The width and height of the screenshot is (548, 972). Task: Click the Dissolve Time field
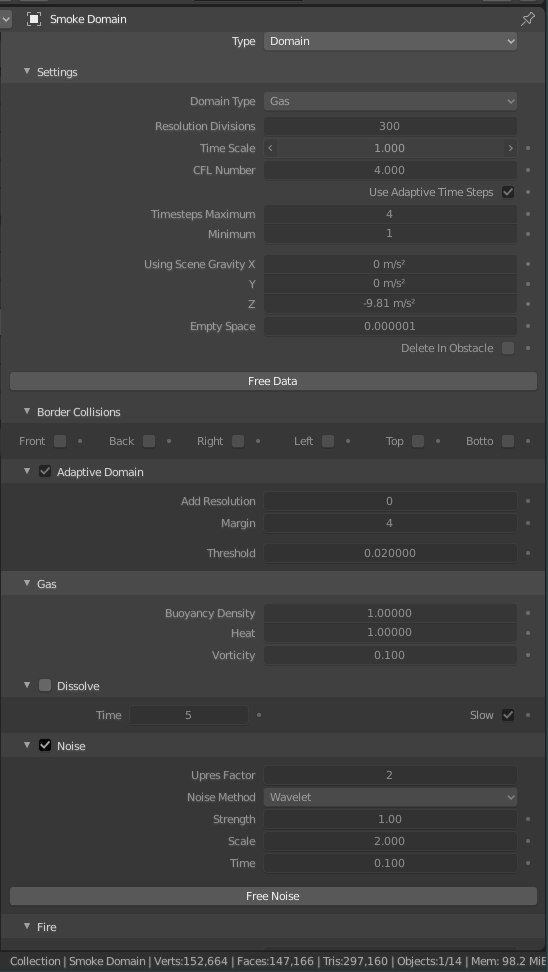pos(188,715)
